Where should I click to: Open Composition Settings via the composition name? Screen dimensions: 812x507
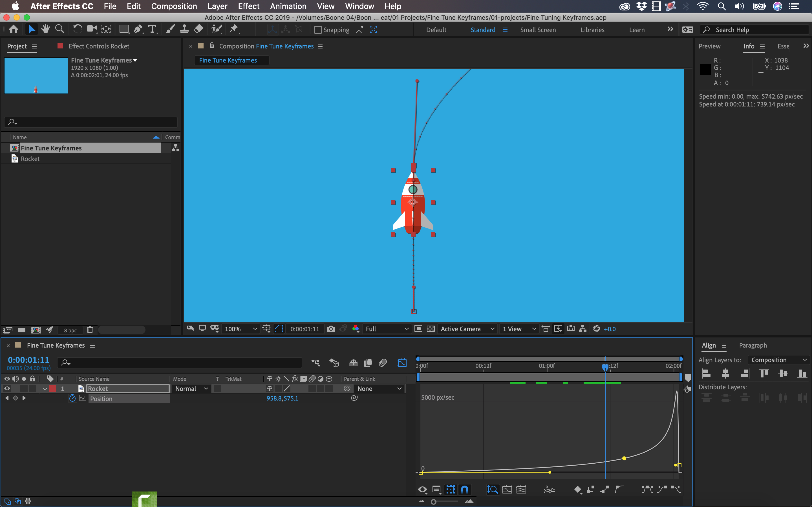284,46
